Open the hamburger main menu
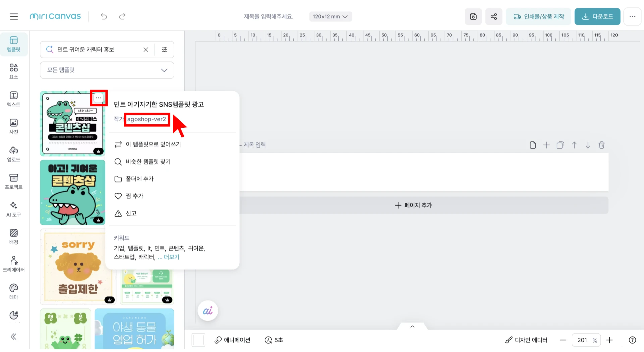The image size is (644, 352). 14,16
